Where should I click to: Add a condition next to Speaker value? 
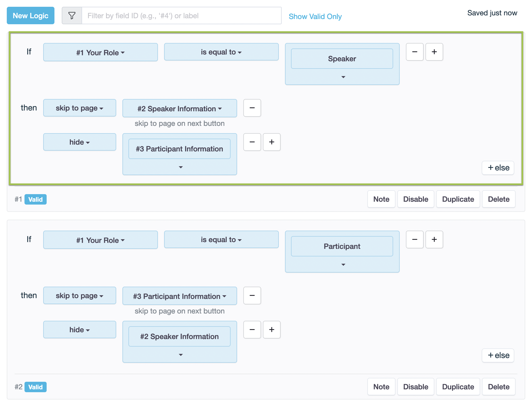coord(434,52)
